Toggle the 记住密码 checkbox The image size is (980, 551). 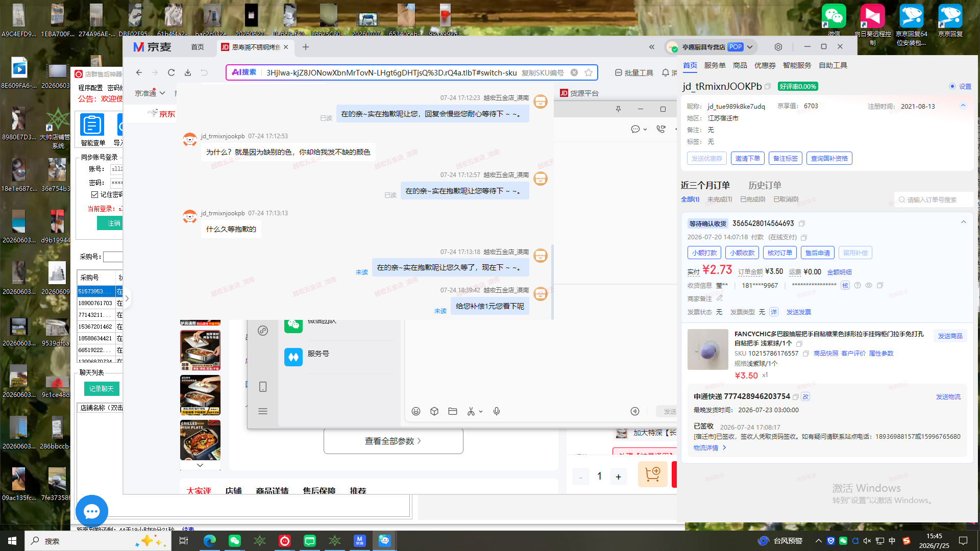point(94,194)
